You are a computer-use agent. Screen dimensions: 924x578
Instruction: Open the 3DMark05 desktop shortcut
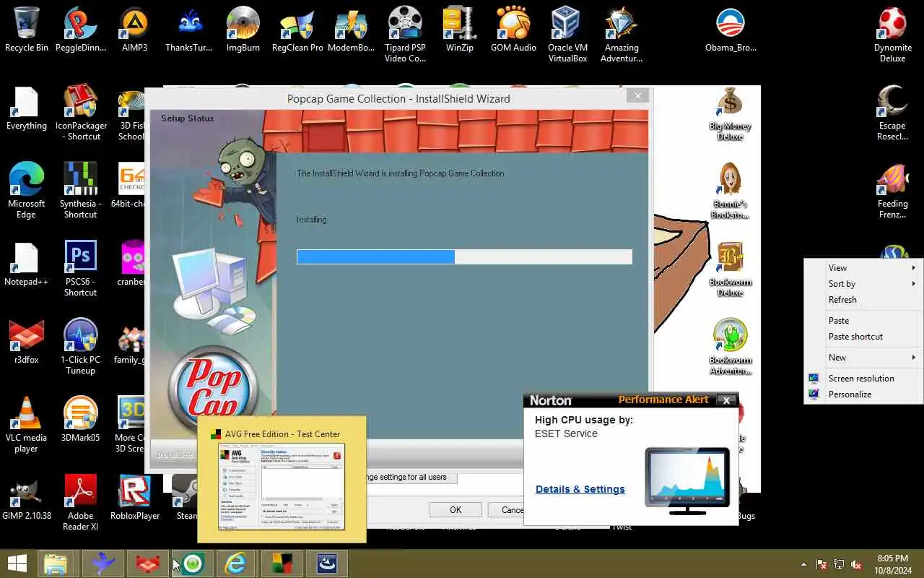[x=80, y=419]
